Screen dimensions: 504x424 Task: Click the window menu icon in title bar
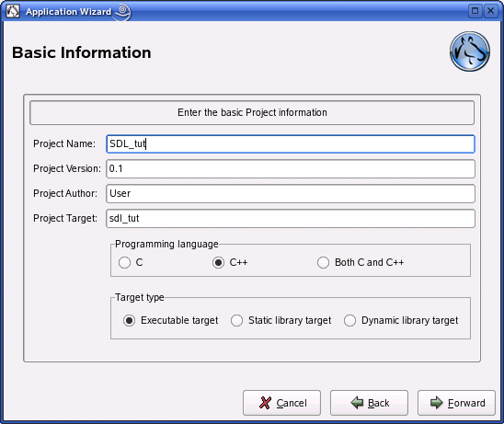[13, 12]
